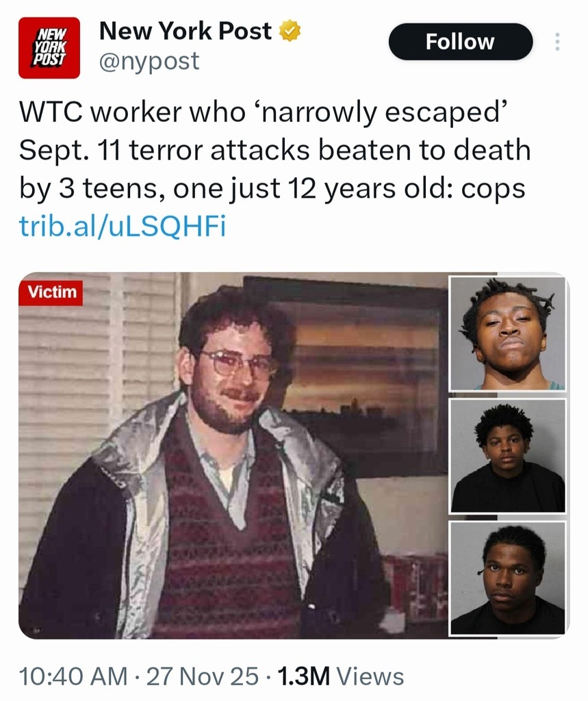Open the large photo of man in glasses
This screenshot has height=701, width=588.
pyautogui.click(x=233, y=455)
